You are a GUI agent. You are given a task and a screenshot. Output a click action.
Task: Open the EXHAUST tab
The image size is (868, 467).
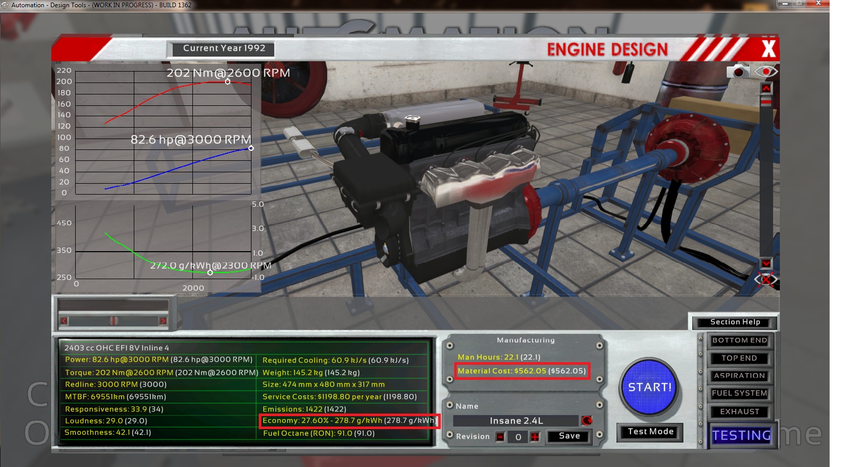(739, 411)
